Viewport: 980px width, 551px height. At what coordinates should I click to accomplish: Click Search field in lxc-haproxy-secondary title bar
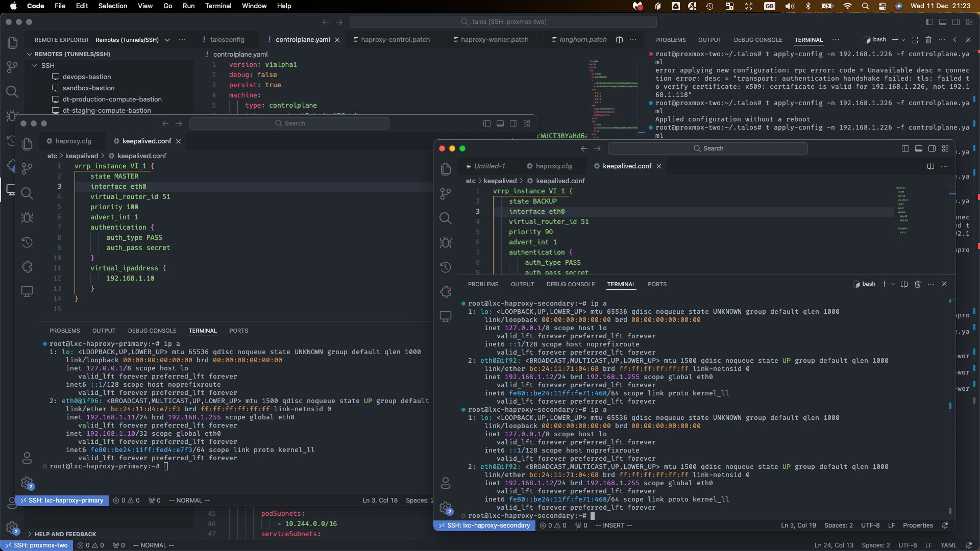coord(707,148)
